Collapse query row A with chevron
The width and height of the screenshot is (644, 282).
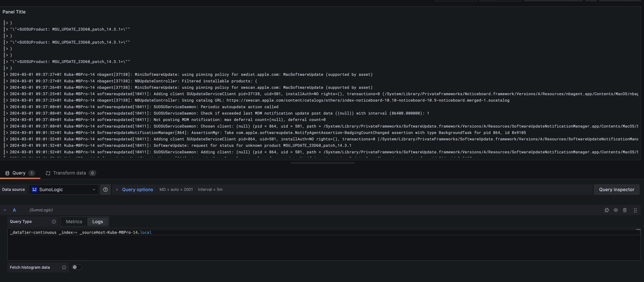point(5,210)
